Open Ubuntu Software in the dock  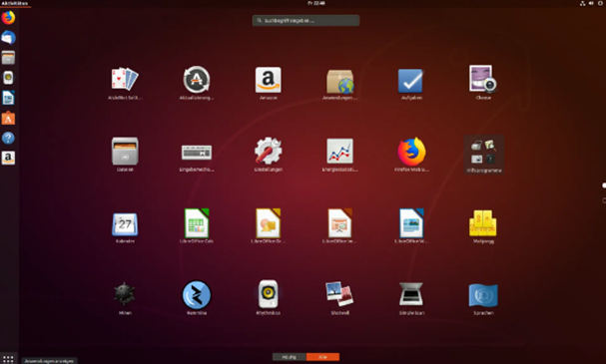pos(8,118)
